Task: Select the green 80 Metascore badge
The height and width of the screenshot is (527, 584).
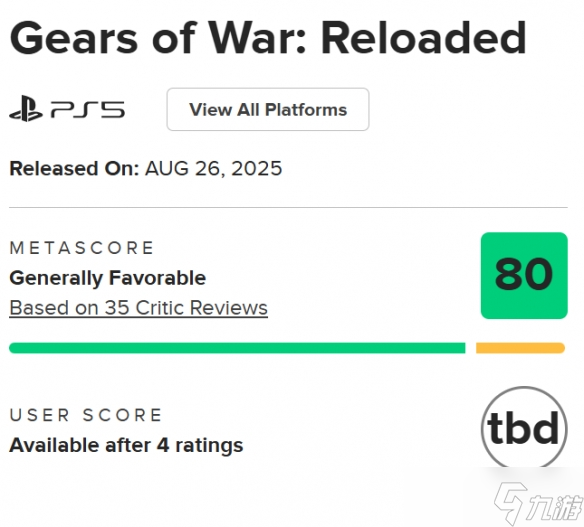Action: coord(524,275)
